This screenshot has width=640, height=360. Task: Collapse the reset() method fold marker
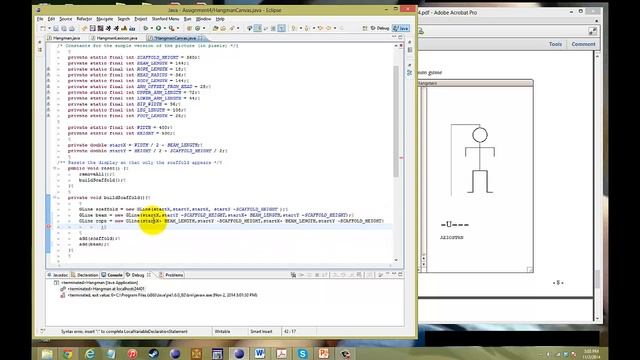(x=54, y=168)
